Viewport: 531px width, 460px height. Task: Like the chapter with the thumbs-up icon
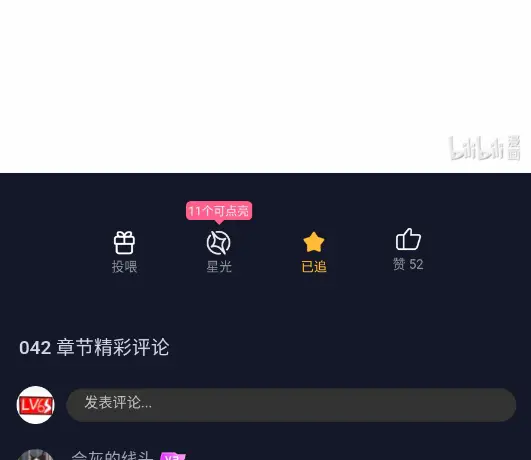408,239
